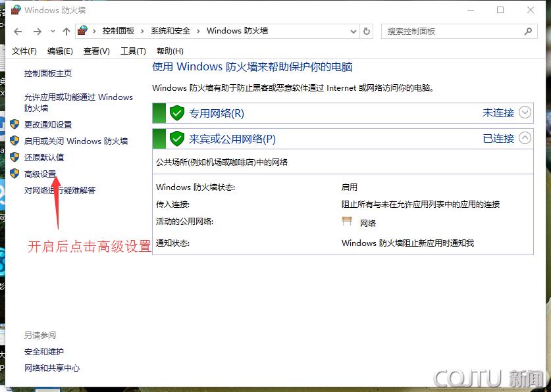
Task: Click the 未连接 status text
Action: pos(498,113)
